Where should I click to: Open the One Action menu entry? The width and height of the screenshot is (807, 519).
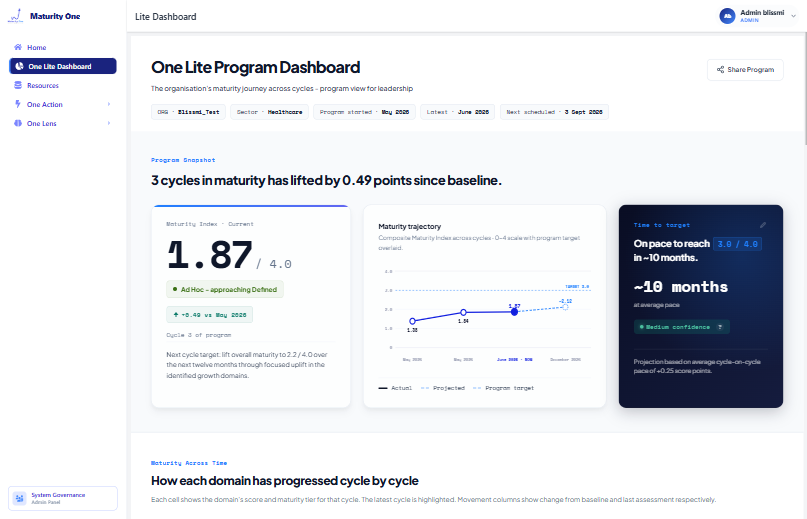click(63, 104)
